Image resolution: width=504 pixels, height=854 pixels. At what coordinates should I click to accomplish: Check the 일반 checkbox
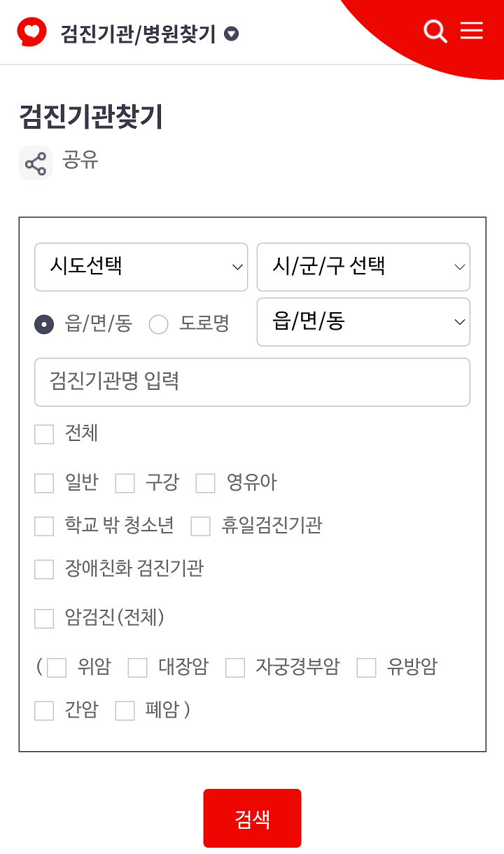point(44,483)
